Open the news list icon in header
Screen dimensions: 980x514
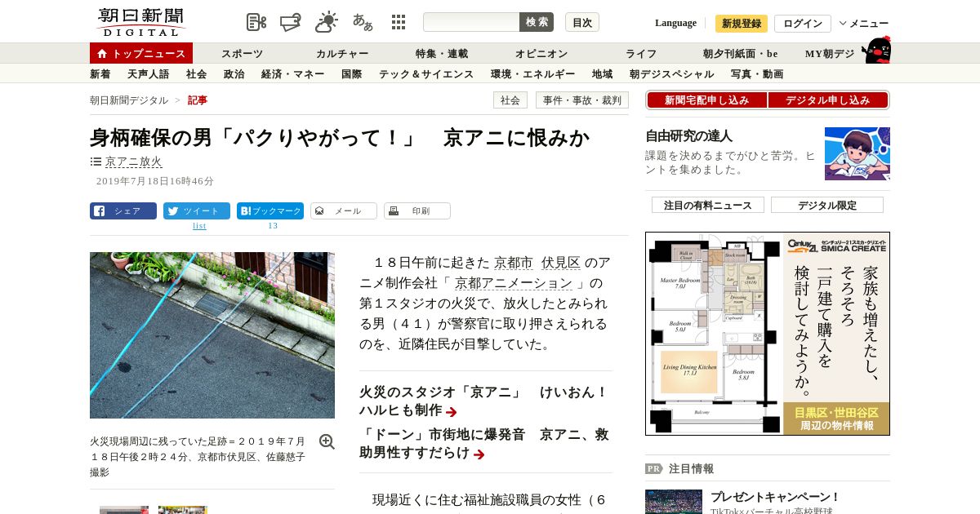256,22
